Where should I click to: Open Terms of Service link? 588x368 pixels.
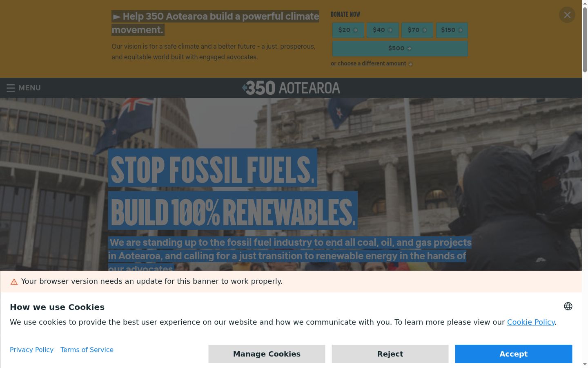87,350
